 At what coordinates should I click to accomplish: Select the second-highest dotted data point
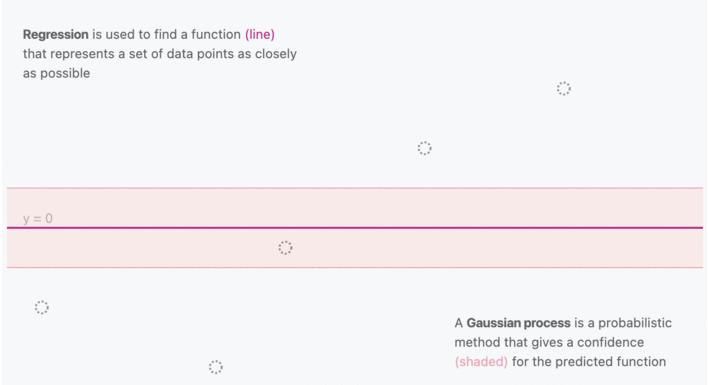pyautogui.click(x=424, y=148)
